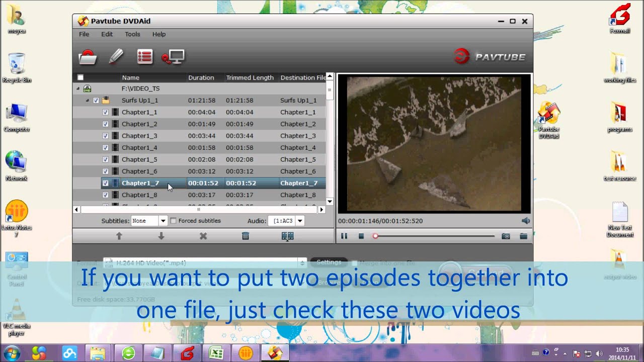Uncheck Chapter1_6 checkbox
Image resolution: width=644 pixels, height=362 pixels.
click(105, 171)
